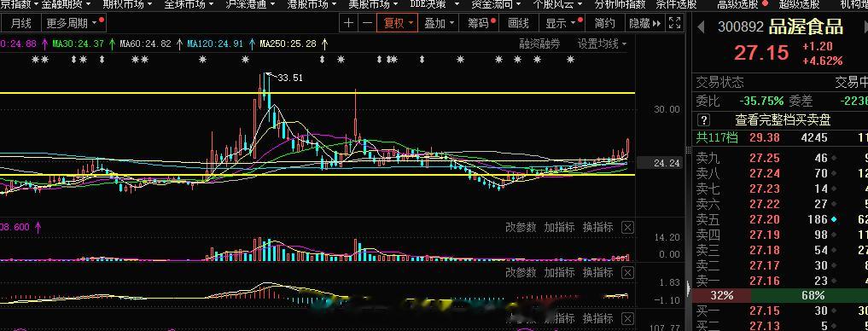Click the 300892 stock code
The image size is (868, 331).
741,26
